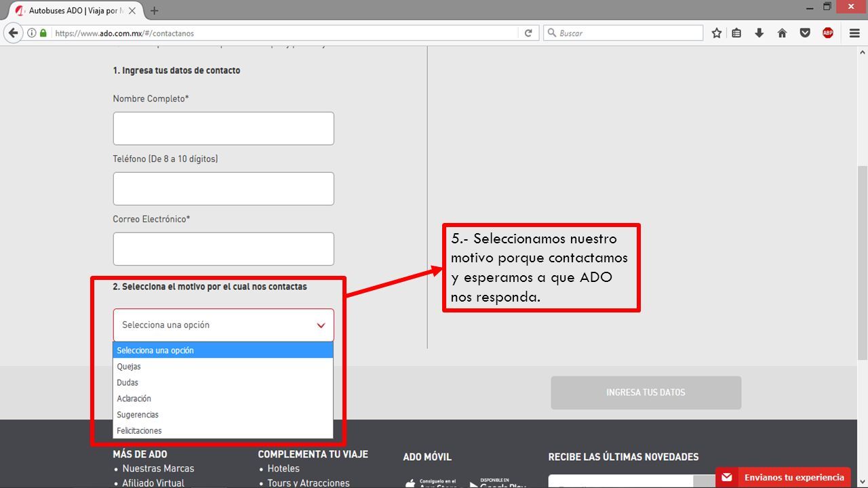The image size is (868, 488).
Task: Click the Google Play download badge
Action: (x=496, y=483)
